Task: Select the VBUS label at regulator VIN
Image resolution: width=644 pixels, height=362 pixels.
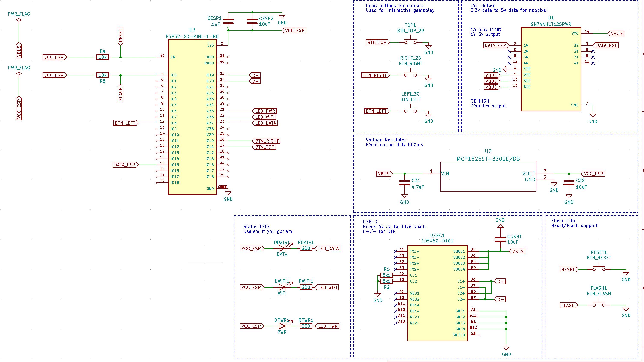Action: click(x=385, y=174)
